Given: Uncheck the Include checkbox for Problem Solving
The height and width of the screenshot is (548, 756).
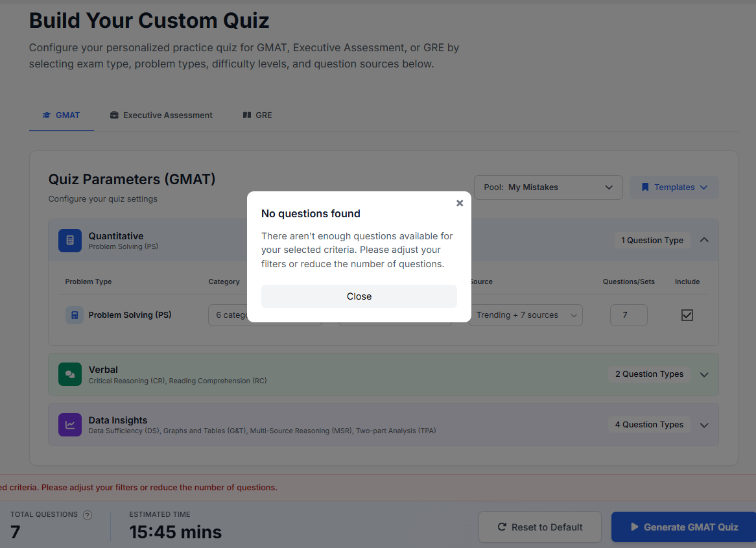Looking at the screenshot, I should pyautogui.click(x=687, y=315).
